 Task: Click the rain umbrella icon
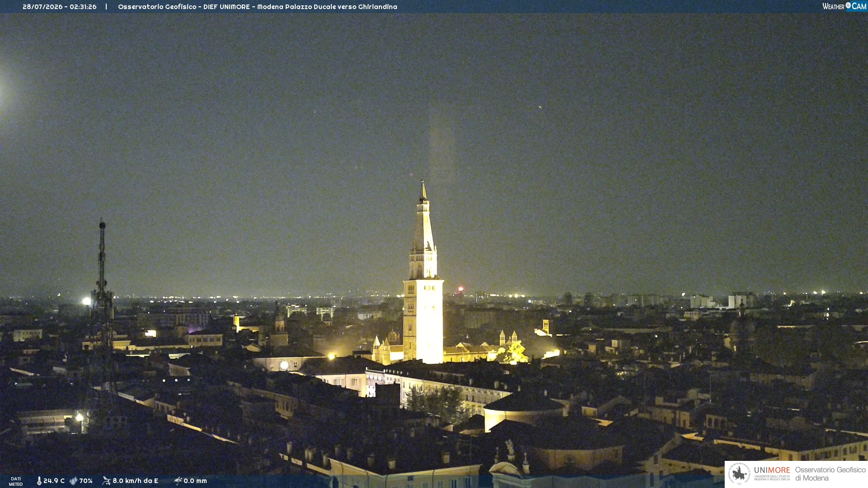178,481
